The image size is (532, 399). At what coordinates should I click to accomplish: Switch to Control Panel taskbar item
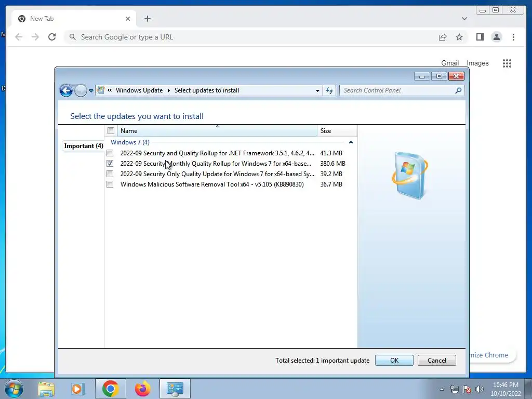175,389
